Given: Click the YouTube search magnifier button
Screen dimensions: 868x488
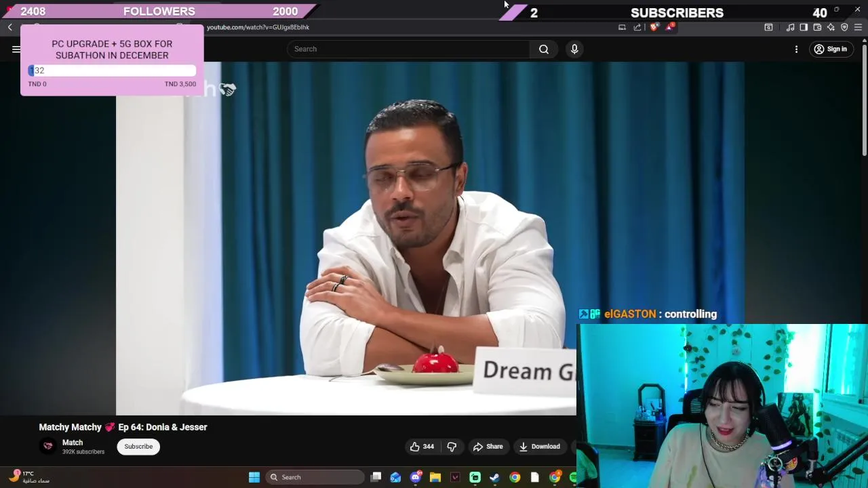Looking at the screenshot, I should point(544,49).
